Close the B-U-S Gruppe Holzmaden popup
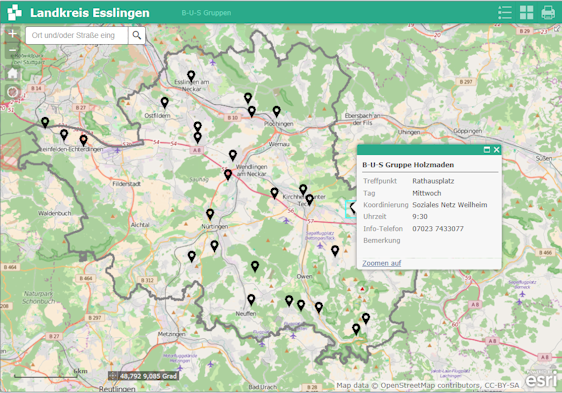The image size is (562, 393). 496,150
